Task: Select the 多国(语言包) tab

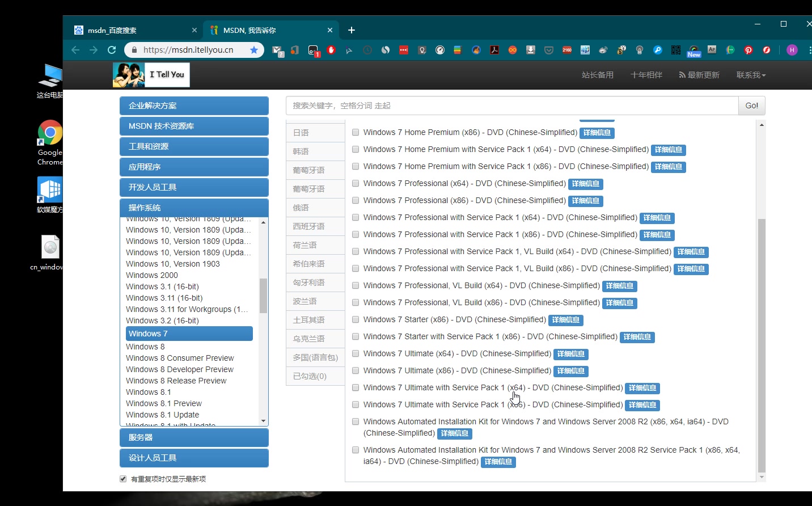Action: tap(315, 357)
